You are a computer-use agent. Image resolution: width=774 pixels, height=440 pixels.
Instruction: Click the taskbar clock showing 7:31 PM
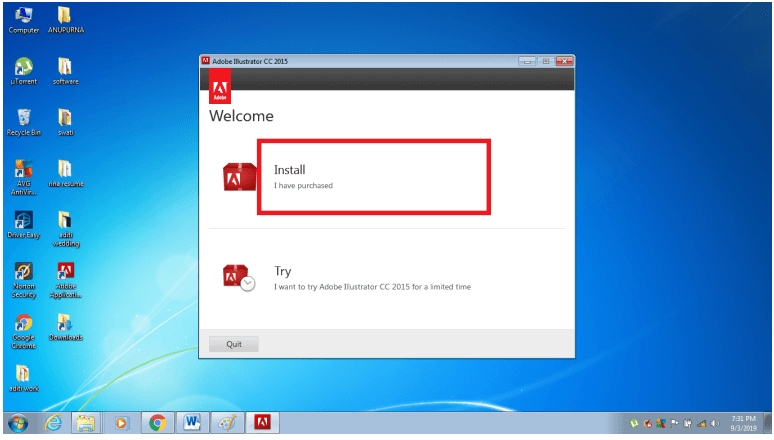click(743, 423)
